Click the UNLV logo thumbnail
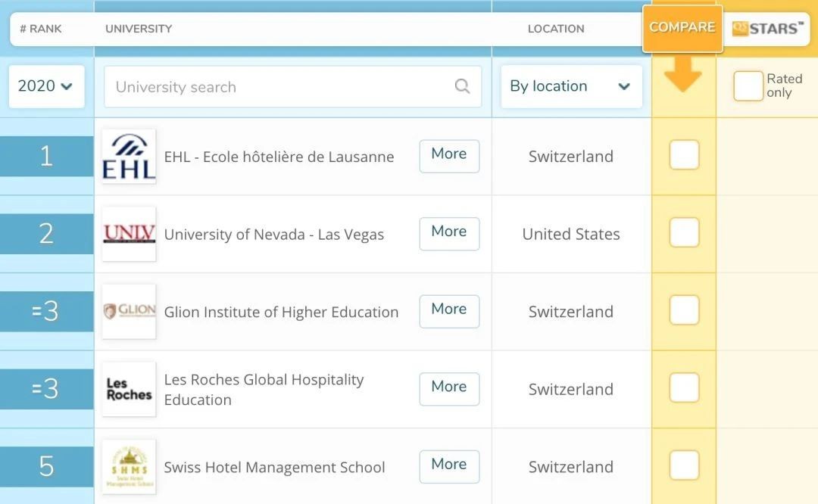 coord(129,235)
